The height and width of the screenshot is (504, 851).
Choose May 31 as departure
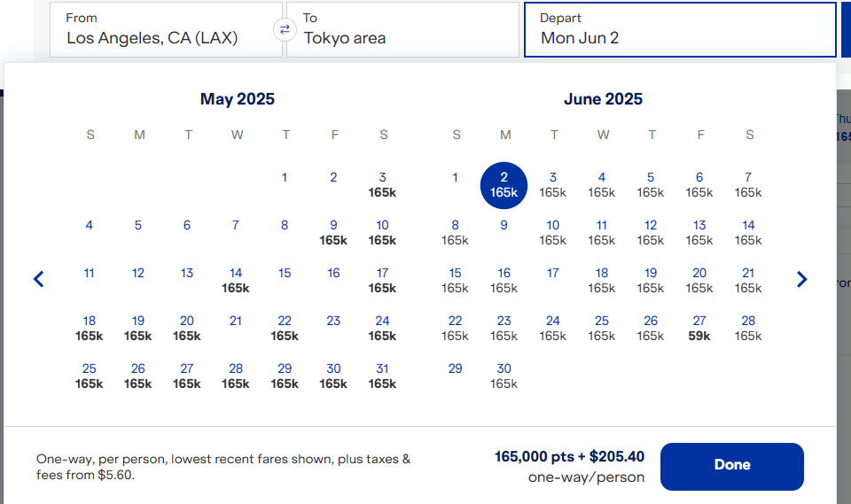(x=382, y=376)
